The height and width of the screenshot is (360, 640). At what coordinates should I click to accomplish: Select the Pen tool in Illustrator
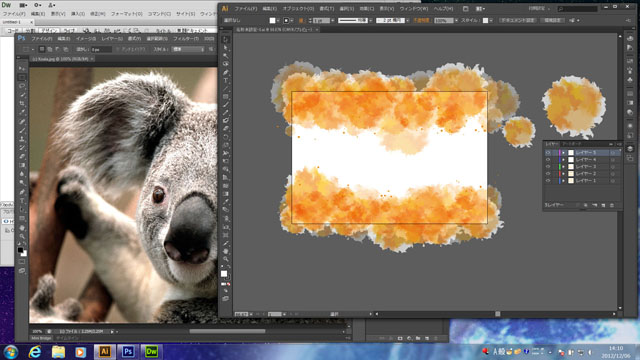point(226,72)
